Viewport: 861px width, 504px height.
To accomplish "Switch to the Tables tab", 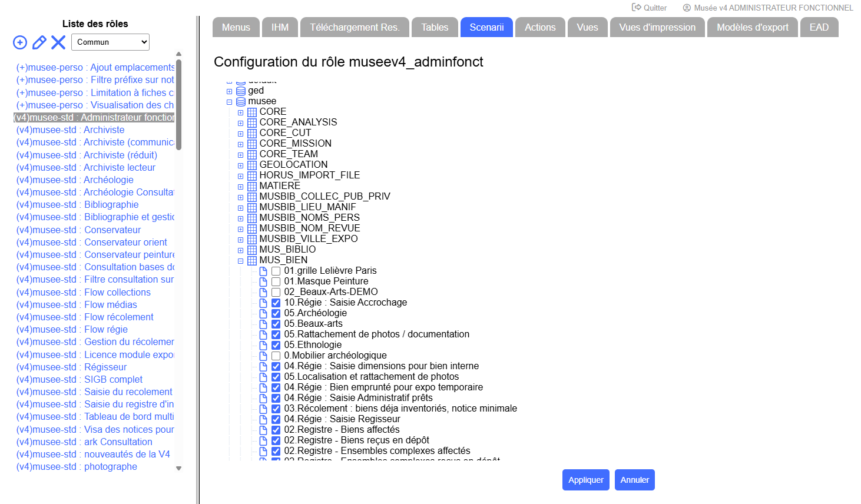I will pyautogui.click(x=435, y=27).
